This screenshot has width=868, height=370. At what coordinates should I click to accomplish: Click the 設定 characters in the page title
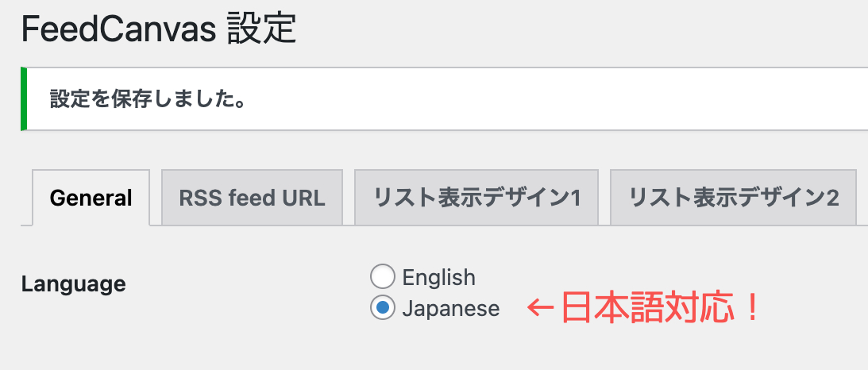[x=262, y=29]
